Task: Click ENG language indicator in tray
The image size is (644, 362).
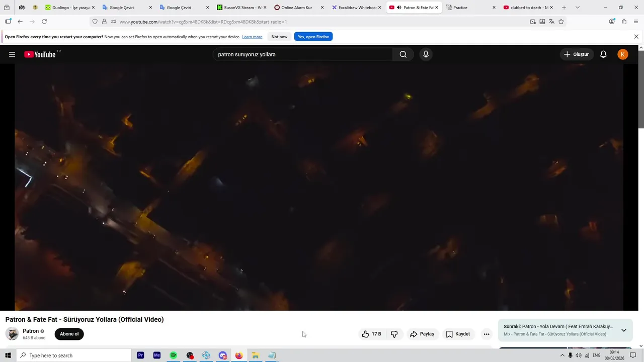Action: coord(597,355)
